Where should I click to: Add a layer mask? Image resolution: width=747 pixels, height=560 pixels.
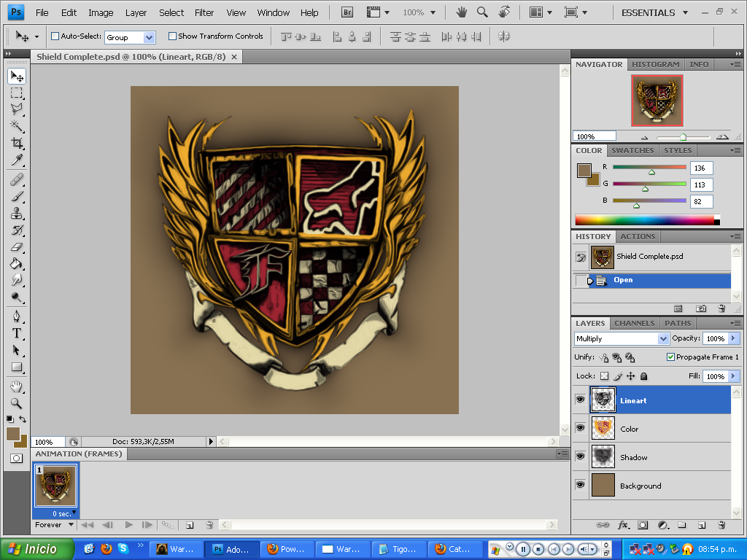[643, 525]
